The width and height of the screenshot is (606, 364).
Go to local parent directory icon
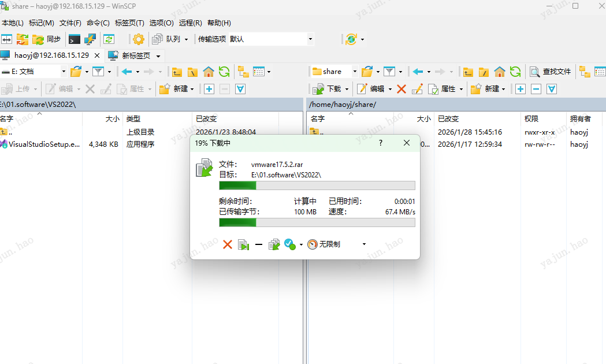tap(177, 72)
